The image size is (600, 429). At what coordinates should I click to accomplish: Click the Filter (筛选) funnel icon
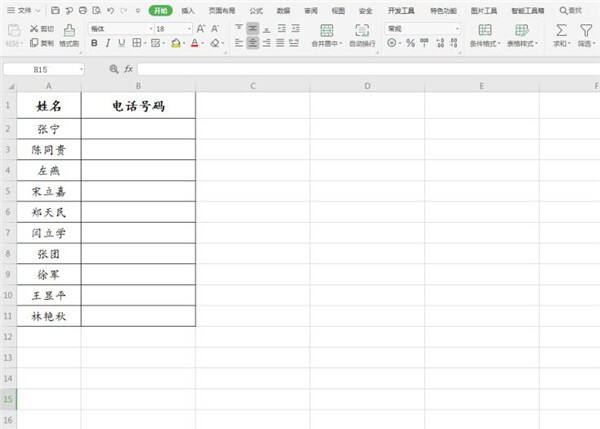click(586, 30)
